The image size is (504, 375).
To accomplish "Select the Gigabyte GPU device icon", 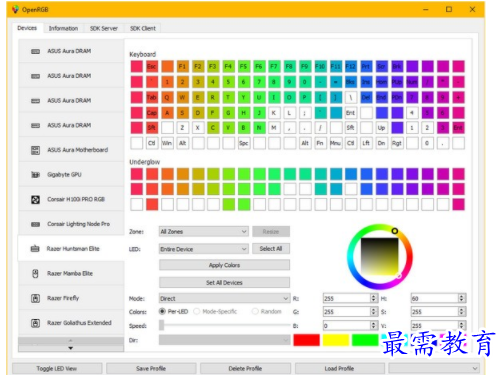I will [35, 175].
